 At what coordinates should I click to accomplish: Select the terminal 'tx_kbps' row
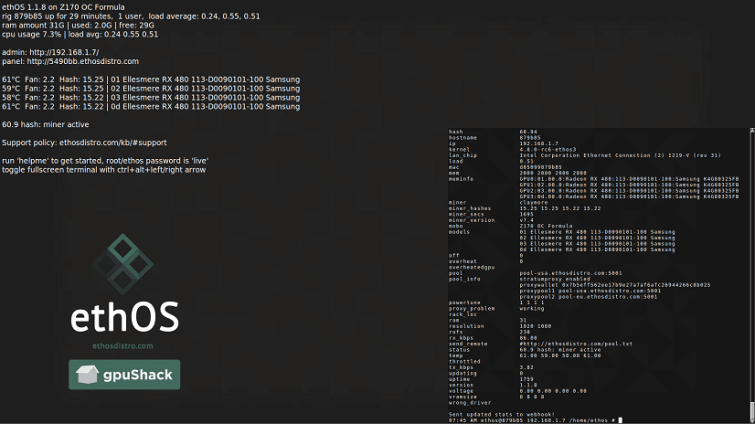coord(491,367)
